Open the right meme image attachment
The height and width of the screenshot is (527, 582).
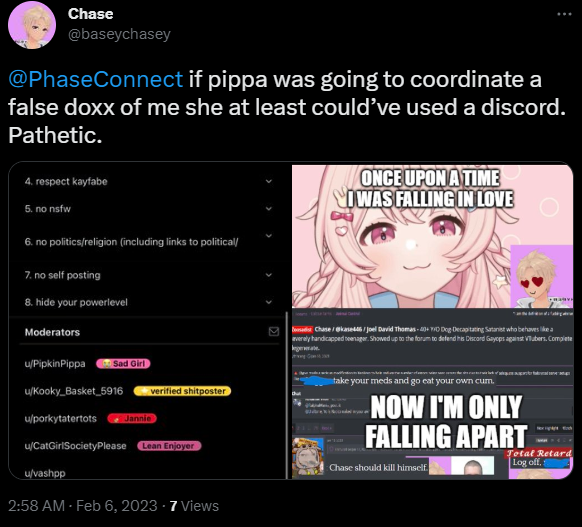point(432,322)
